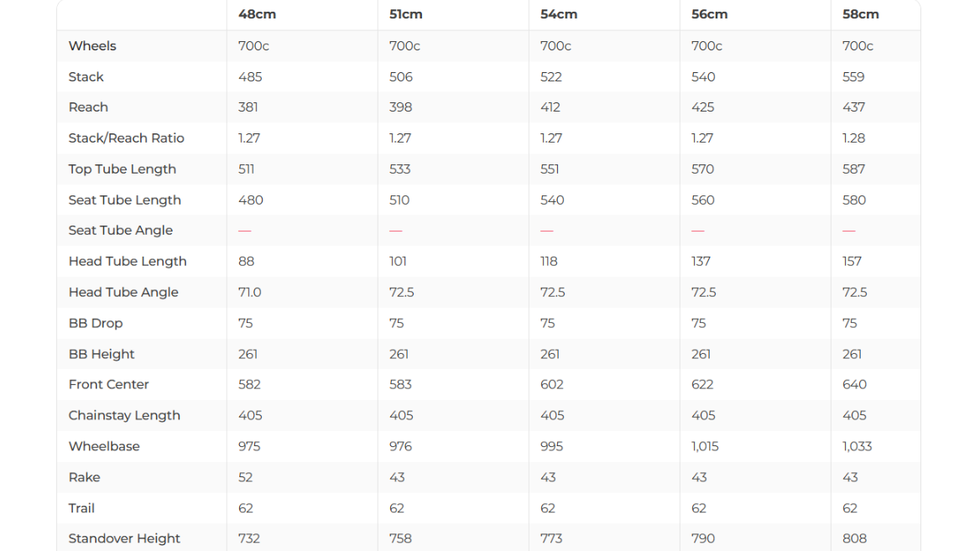Select the Head Tube Angle row label
The height and width of the screenshot is (551, 980).
(x=123, y=293)
